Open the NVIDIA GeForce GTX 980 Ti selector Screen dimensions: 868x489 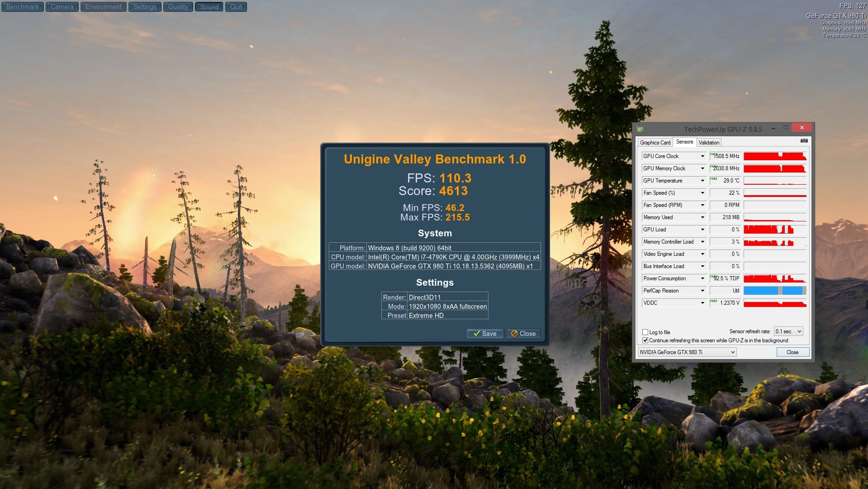pyautogui.click(x=687, y=352)
